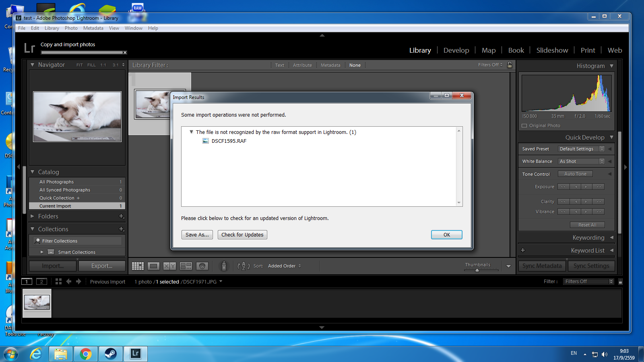The width and height of the screenshot is (644, 362).
Task: Click Save As... button
Action: click(x=197, y=234)
